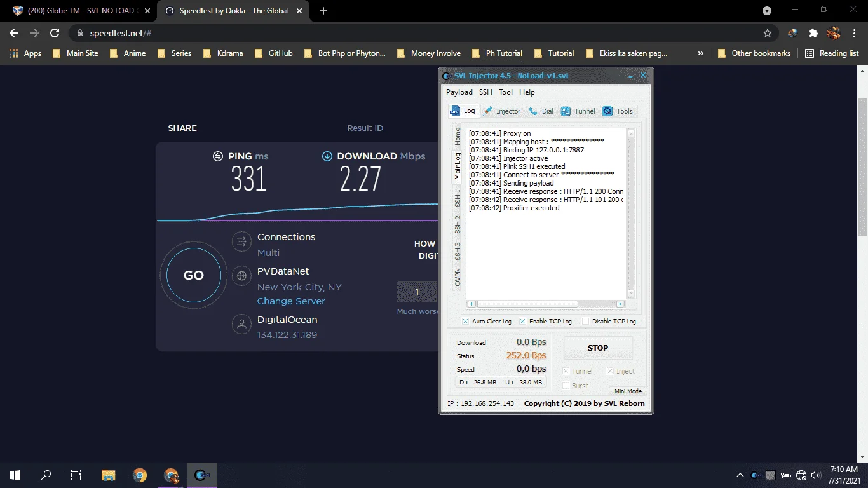868x488 pixels.
Task: Click the Speedtest Connections icon
Action: [241, 241]
